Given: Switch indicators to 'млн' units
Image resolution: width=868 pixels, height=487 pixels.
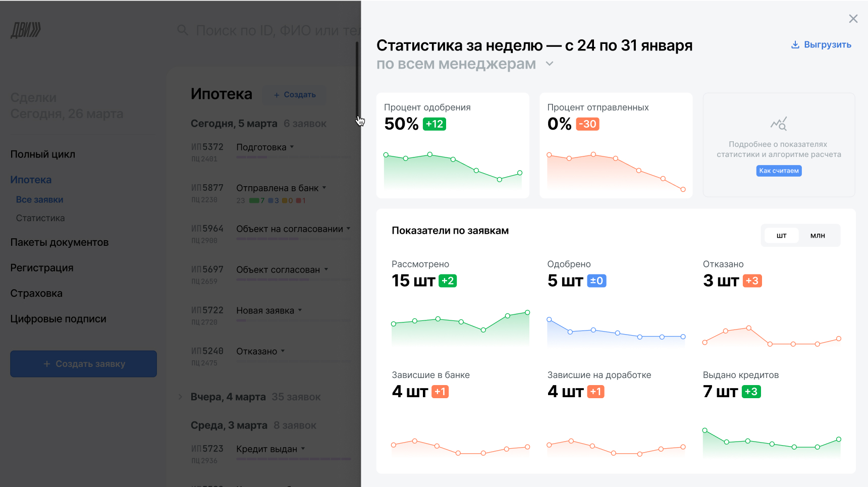Looking at the screenshot, I should (x=818, y=236).
